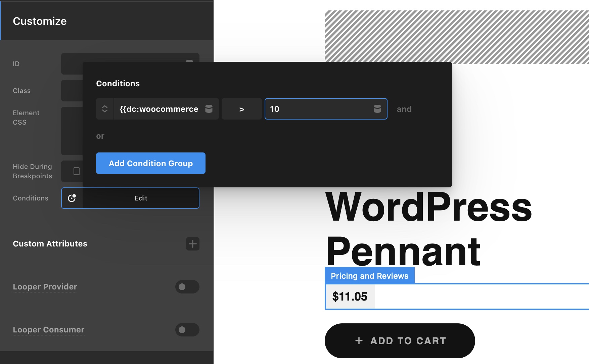The height and width of the screenshot is (364, 589).
Task: Click the Custom Attributes heading
Action: [50, 244]
